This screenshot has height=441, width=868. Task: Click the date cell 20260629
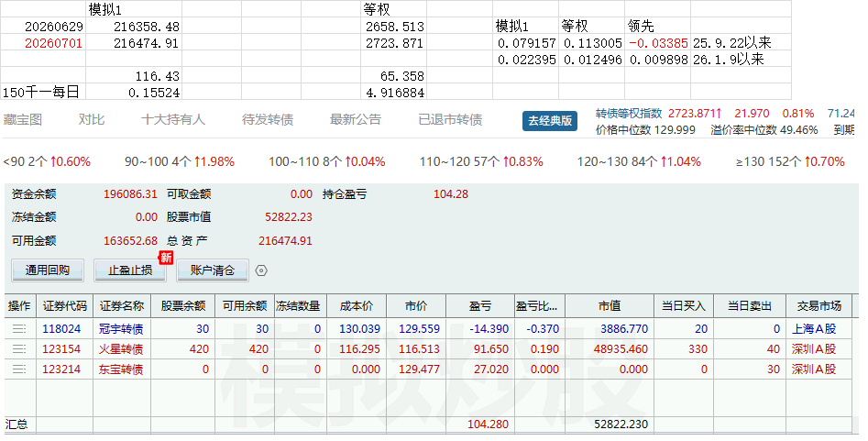pyautogui.click(x=54, y=27)
